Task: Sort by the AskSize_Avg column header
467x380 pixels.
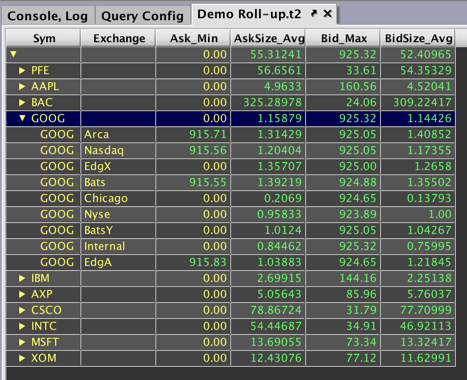Action: pyautogui.click(x=268, y=38)
